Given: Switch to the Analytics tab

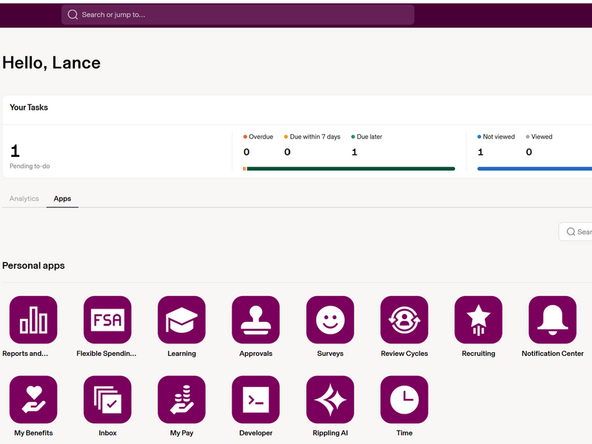Looking at the screenshot, I should tap(24, 199).
